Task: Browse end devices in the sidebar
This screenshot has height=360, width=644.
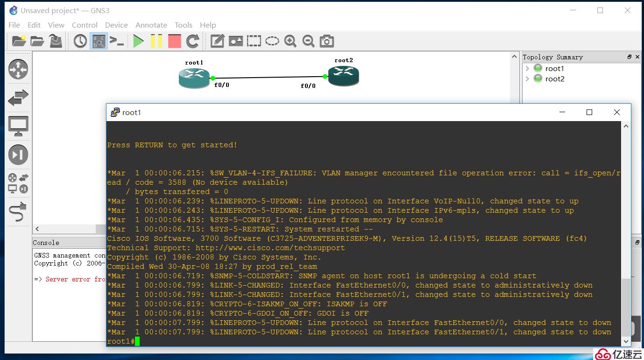Action: (18, 126)
